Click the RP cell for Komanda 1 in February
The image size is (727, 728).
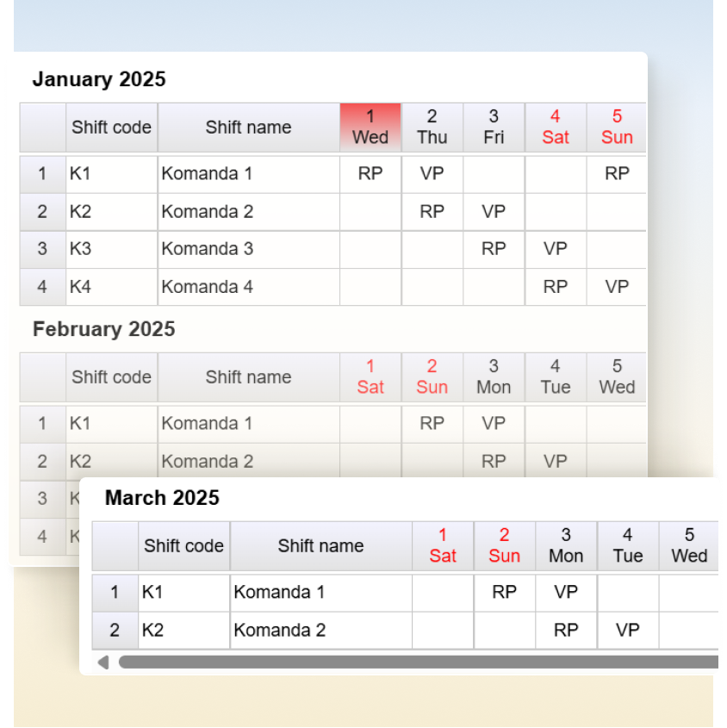(432, 423)
